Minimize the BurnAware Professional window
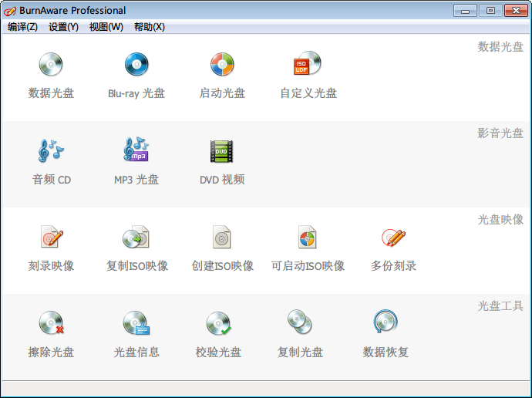Viewport: 532px width, 398px height. 465,11
